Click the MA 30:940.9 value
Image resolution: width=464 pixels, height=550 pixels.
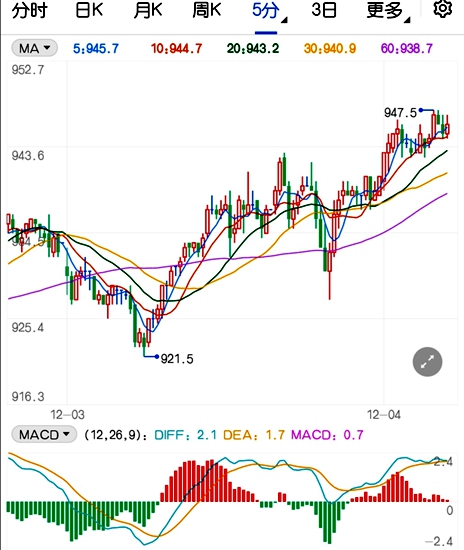(330, 48)
